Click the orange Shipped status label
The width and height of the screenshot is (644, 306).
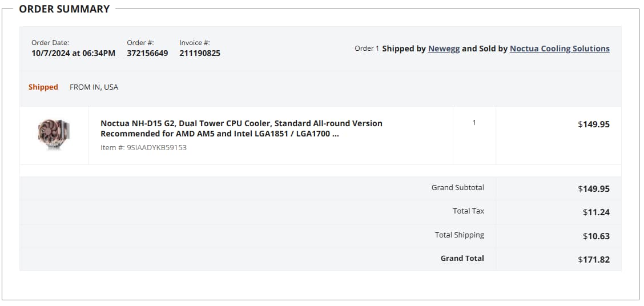[x=43, y=87]
